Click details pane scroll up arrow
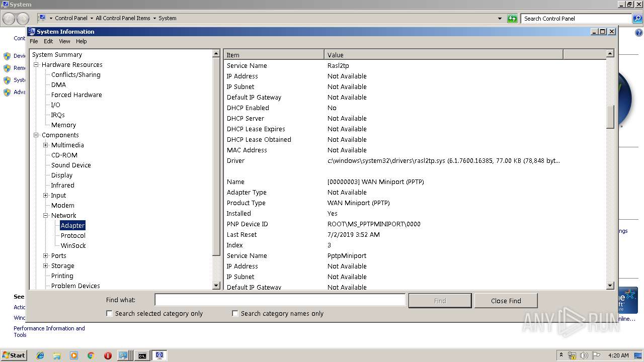Viewport: 644px width, 362px height. click(x=610, y=53)
